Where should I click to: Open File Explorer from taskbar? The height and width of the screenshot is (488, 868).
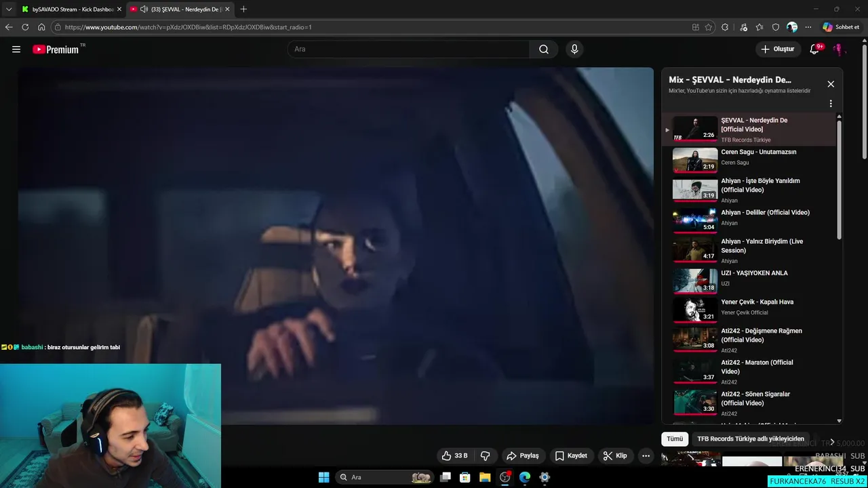485,477
